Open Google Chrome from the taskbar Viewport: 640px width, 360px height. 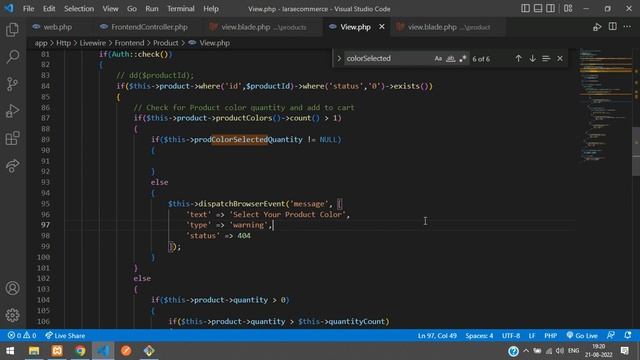click(x=80, y=351)
